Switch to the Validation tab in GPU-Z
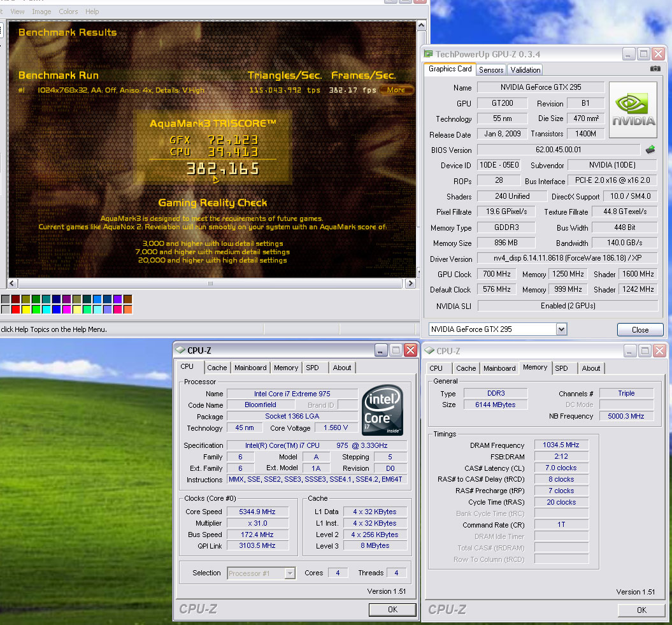This screenshot has height=625, width=672. (x=525, y=70)
